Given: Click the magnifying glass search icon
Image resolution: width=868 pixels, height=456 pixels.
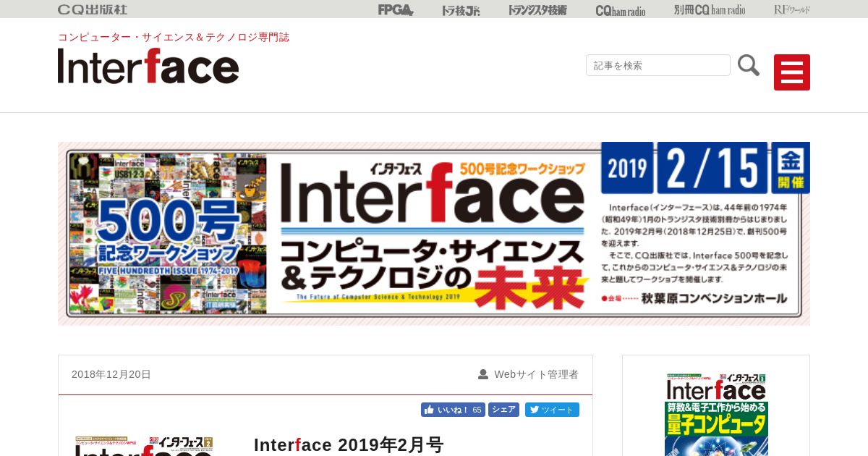Looking at the screenshot, I should [749, 65].
